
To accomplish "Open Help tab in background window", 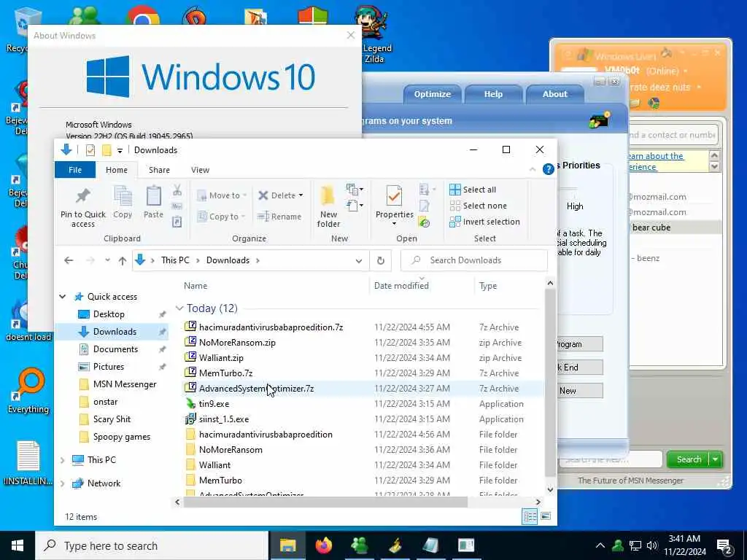I will 493,94.
